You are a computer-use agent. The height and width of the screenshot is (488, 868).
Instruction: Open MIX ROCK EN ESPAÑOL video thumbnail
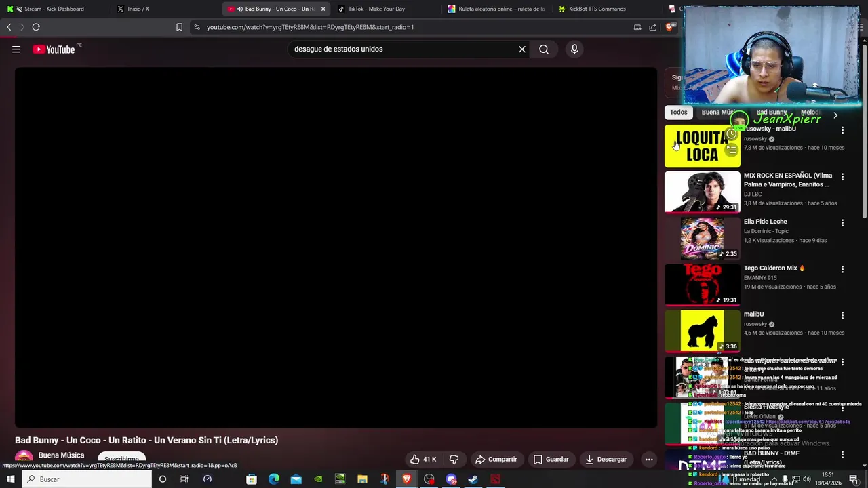(x=703, y=192)
